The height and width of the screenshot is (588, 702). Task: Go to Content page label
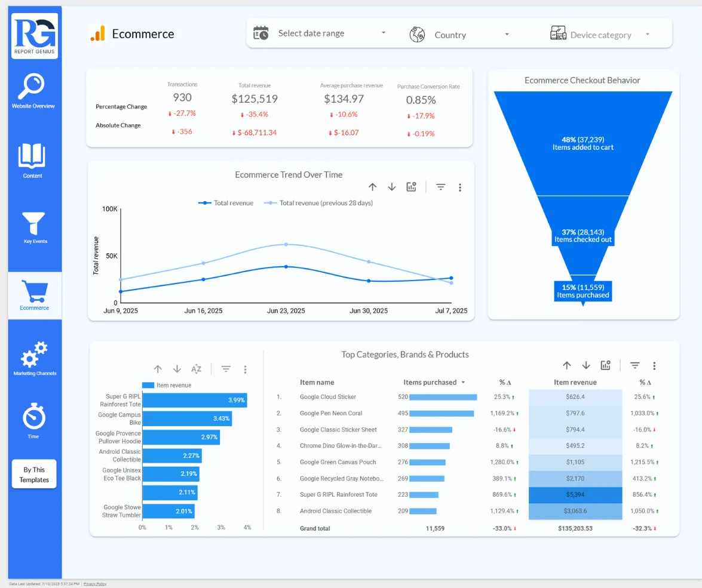point(33,176)
